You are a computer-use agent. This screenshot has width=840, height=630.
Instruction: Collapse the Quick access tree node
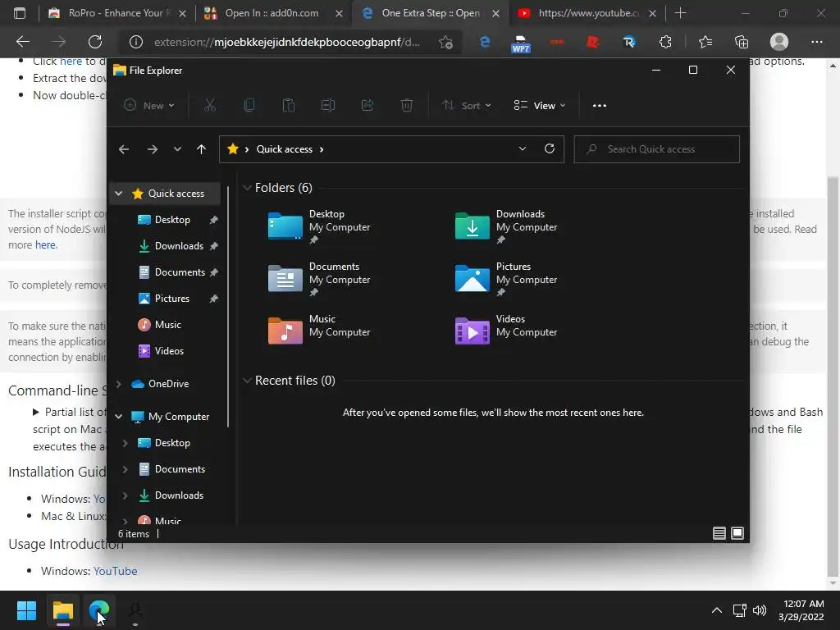pyautogui.click(x=118, y=194)
